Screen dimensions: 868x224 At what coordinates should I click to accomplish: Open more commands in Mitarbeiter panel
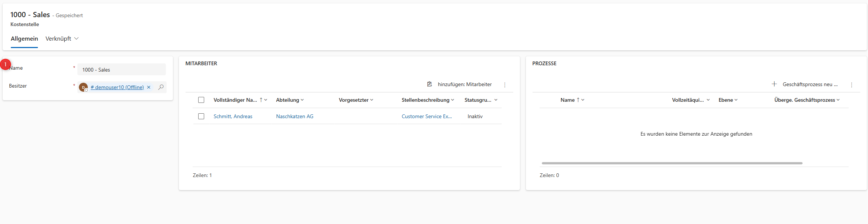505,85
